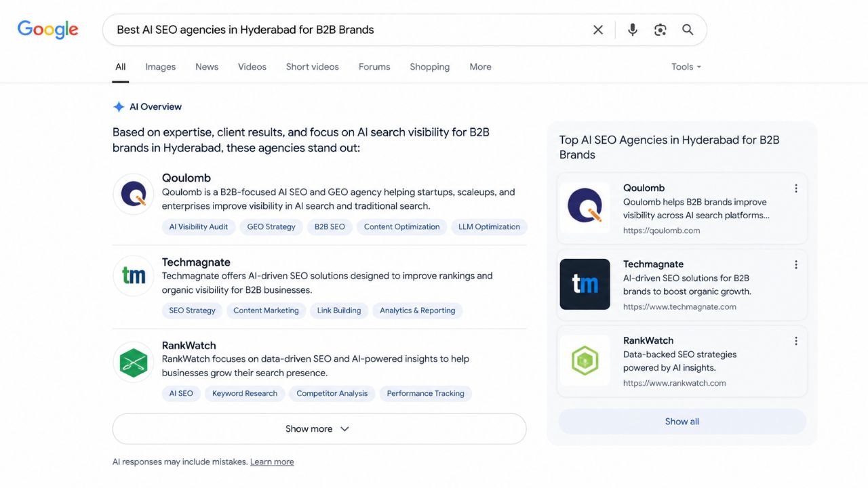This screenshot has width=868, height=488.
Task: Click the AI Overview sparkle icon
Action: click(x=119, y=107)
